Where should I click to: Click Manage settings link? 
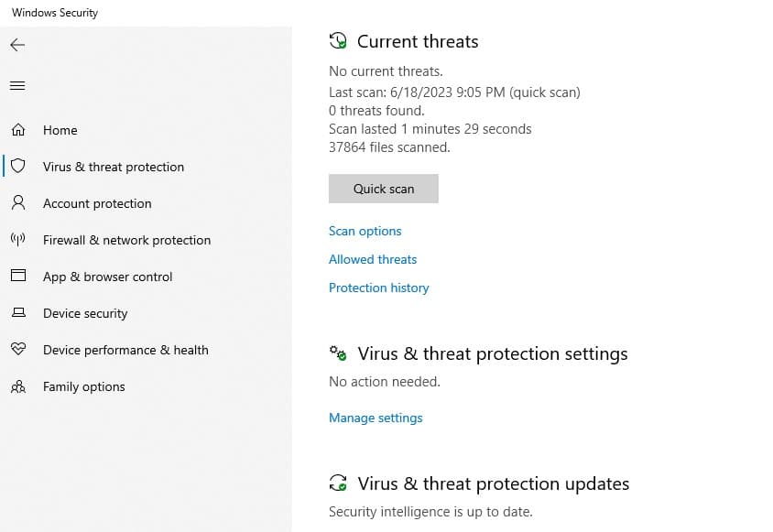(x=376, y=418)
